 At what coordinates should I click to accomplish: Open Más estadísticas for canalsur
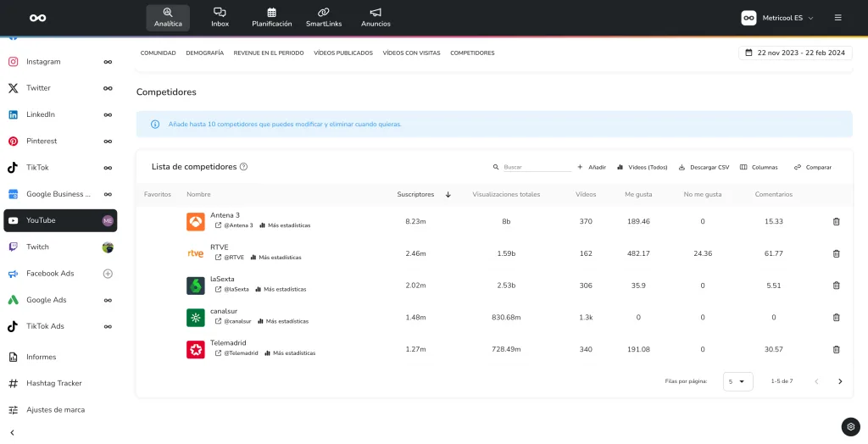(283, 321)
